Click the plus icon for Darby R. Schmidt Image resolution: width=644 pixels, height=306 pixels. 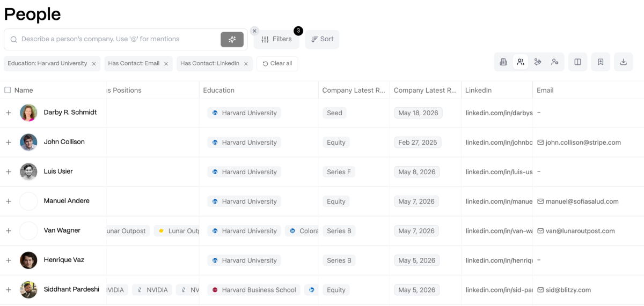(9, 113)
